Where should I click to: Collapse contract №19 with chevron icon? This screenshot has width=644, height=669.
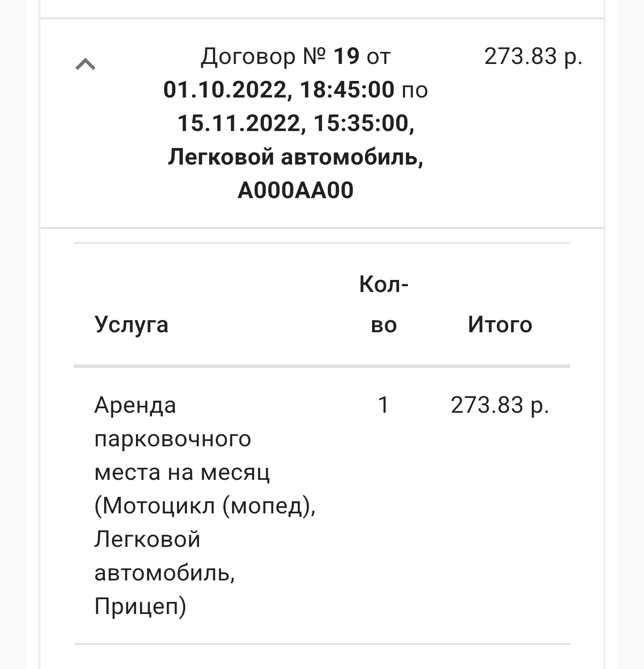[x=85, y=65]
